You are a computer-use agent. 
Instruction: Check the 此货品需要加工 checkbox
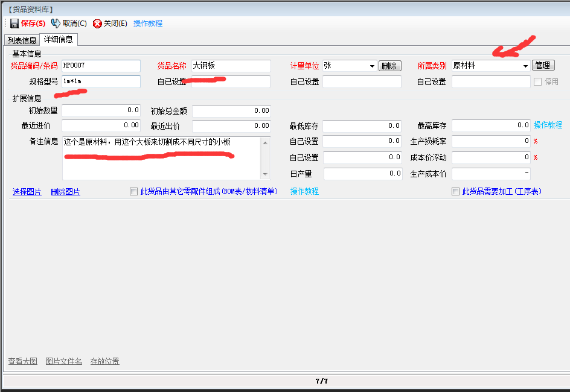pyautogui.click(x=456, y=192)
